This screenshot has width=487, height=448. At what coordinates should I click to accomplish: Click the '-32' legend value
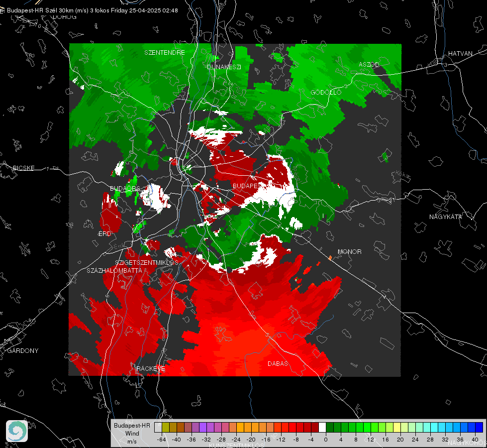pyautogui.click(x=206, y=440)
